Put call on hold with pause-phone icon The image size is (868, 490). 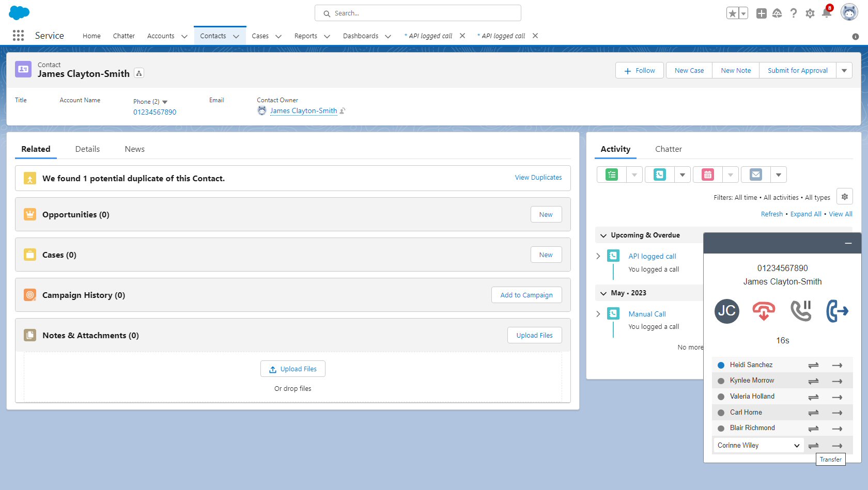click(801, 311)
